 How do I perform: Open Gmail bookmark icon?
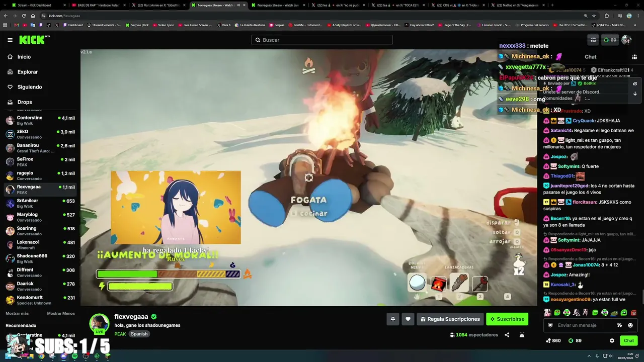point(17,25)
